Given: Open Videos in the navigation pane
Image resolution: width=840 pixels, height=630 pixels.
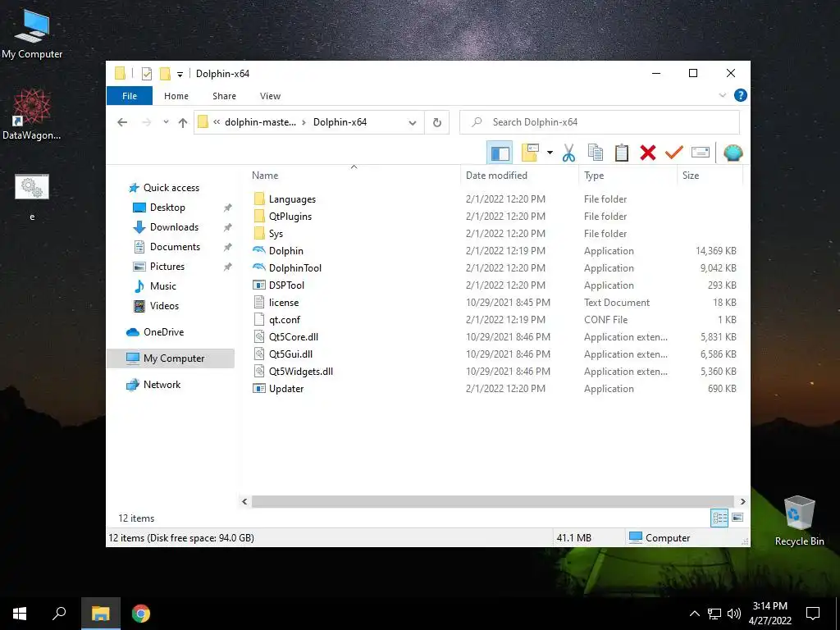Looking at the screenshot, I should [x=164, y=306].
